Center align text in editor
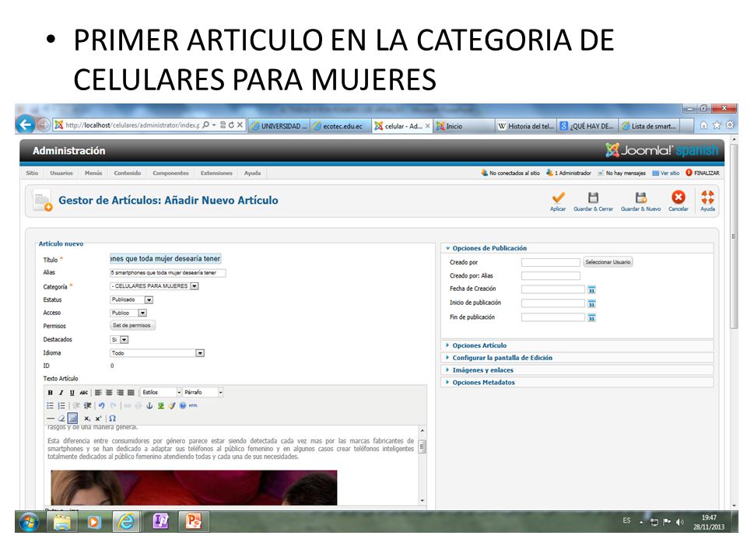Screen dimensions: 747x560 (109, 393)
